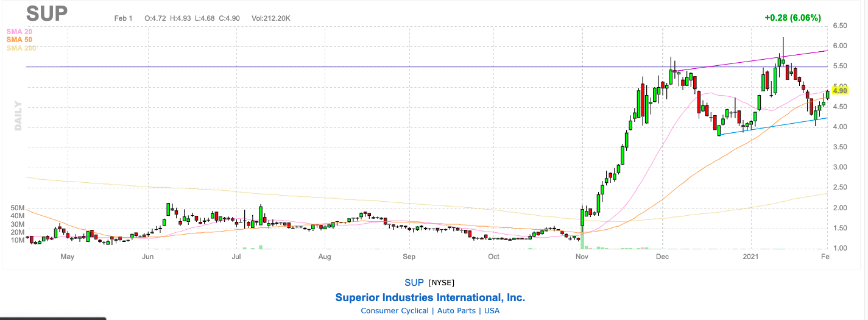Click the large SUP chart title
Screen dimensions: 868x320
click(47, 13)
